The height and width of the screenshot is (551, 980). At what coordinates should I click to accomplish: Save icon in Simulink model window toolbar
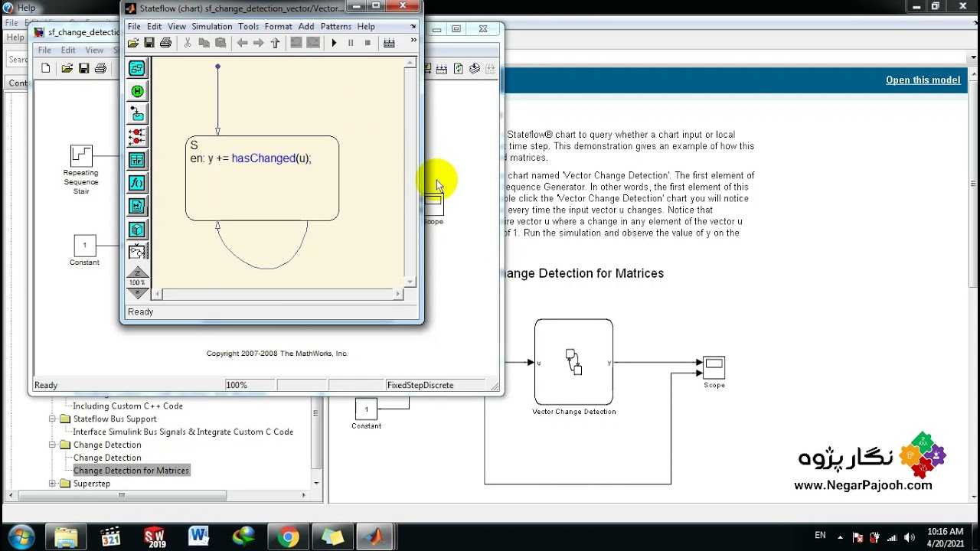[x=83, y=68]
